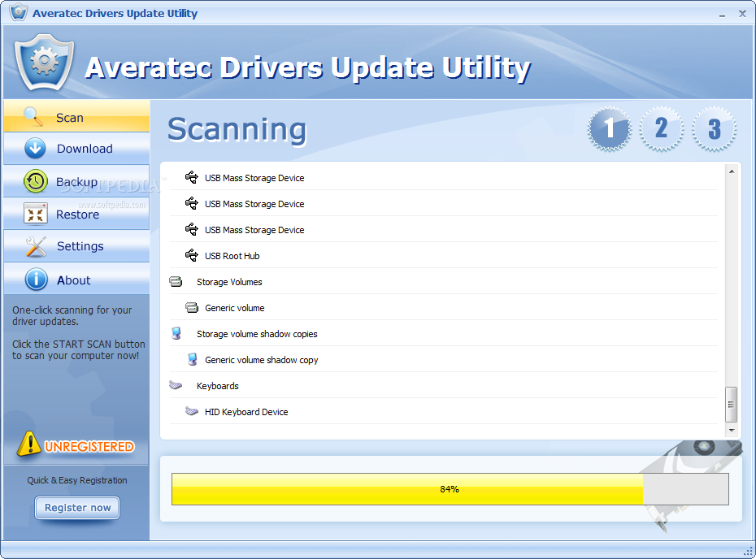Screen dimensions: 756x559
Task: Click the scrollbar up arrow
Action: [732, 171]
